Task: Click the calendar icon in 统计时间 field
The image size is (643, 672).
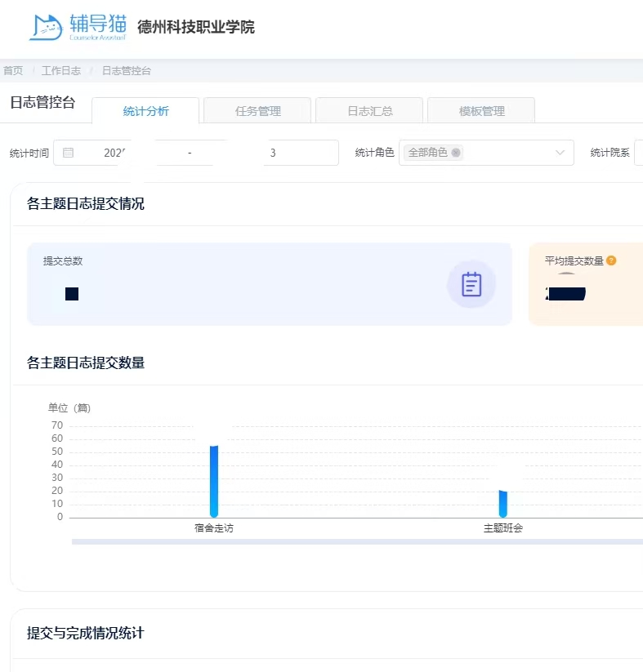Action: (x=69, y=153)
